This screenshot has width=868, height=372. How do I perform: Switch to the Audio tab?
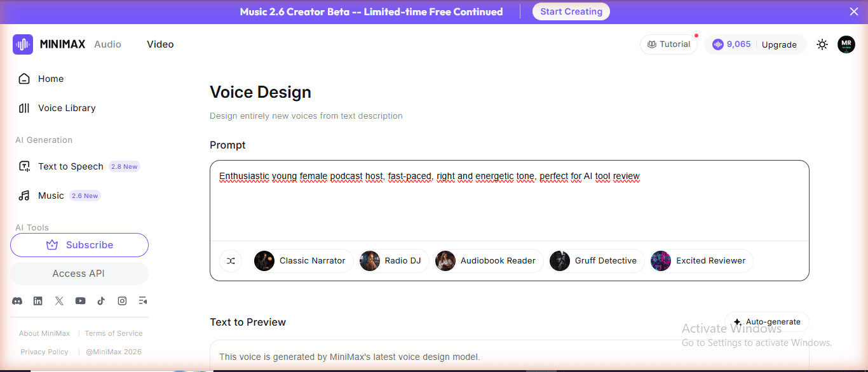107,44
